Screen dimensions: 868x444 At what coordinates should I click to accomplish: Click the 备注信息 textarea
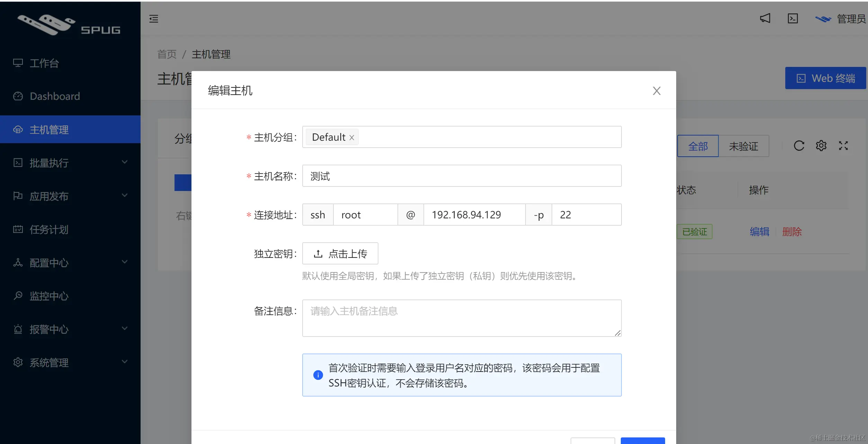click(x=462, y=318)
